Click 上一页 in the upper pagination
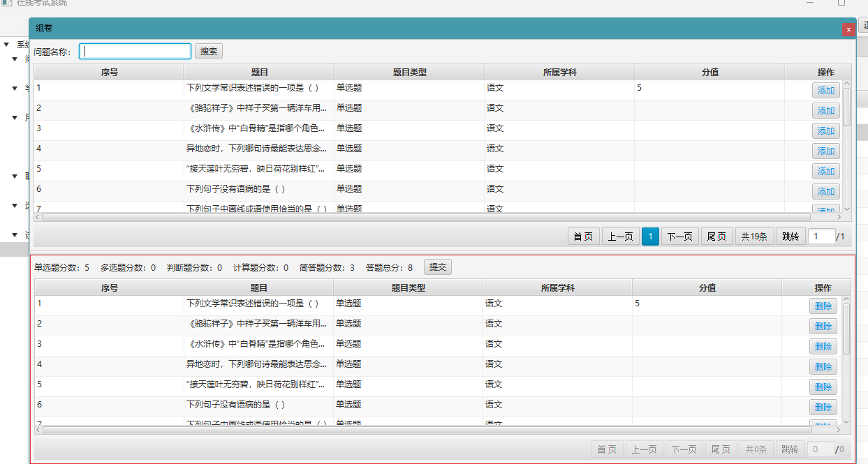 pyautogui.click(x=620, y=237)
